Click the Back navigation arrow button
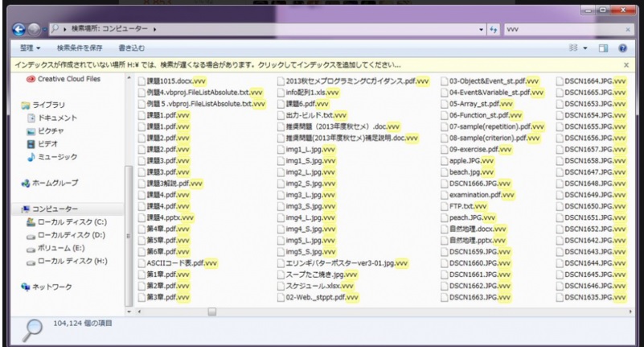The image size is (644, 347). tap(14, 31)
